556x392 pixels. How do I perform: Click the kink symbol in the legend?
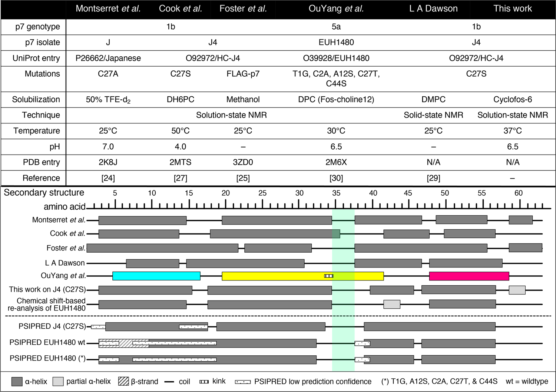coord(204,382)
